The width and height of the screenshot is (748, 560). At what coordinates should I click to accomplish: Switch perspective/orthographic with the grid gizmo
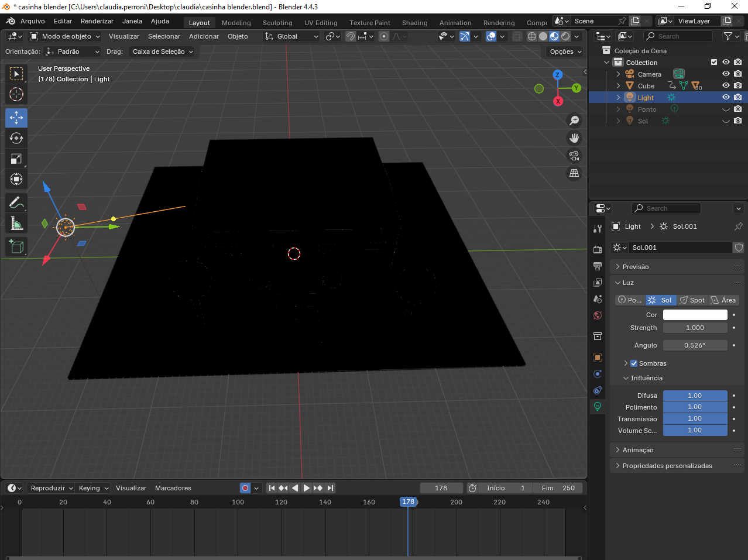tap(574, 173)
